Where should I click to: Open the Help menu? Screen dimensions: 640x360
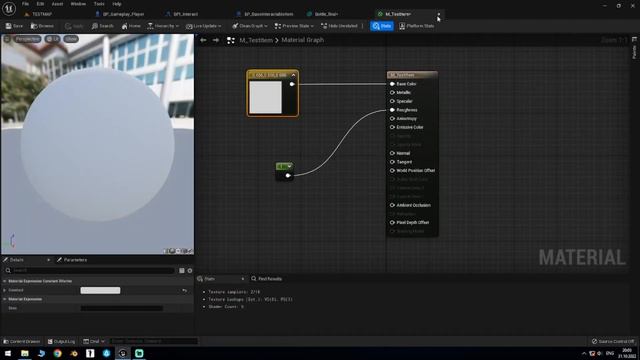coord(117,4)
